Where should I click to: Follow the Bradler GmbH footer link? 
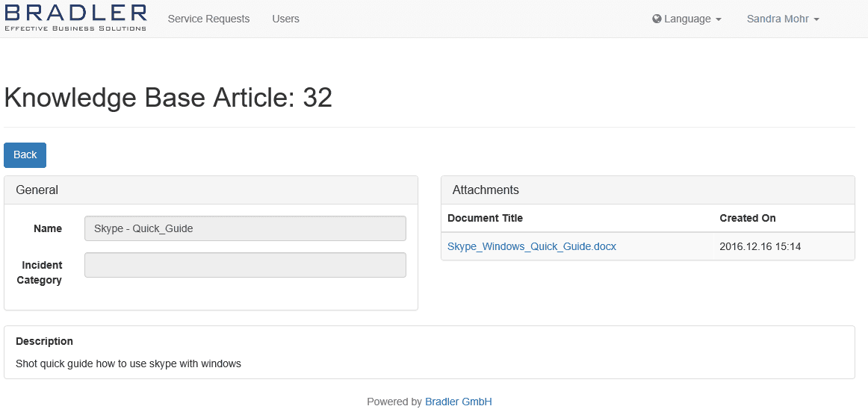(x=459, y=402)
